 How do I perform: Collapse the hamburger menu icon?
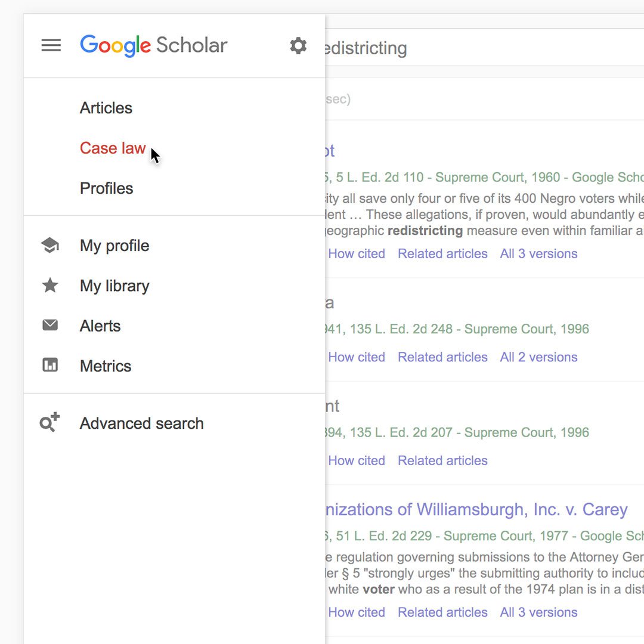[x=51, y=45]
